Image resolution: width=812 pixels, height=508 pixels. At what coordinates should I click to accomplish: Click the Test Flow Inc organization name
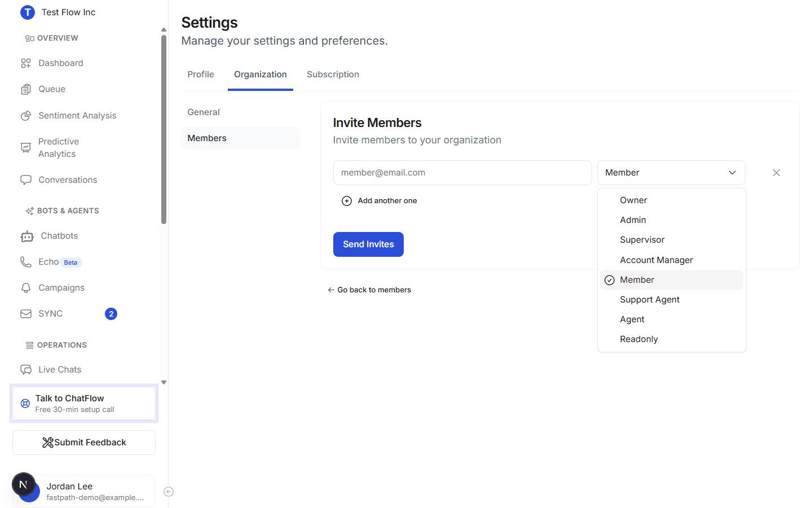(x=68, y=12)
